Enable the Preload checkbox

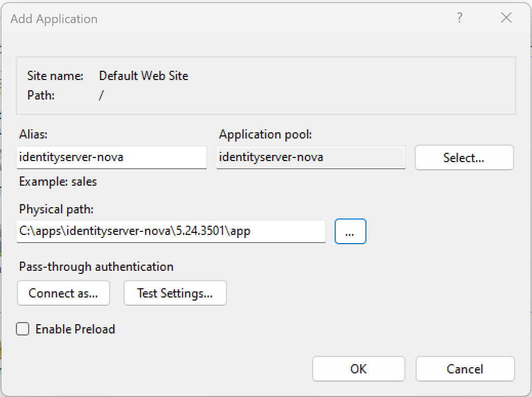click(x=23, y=329)
